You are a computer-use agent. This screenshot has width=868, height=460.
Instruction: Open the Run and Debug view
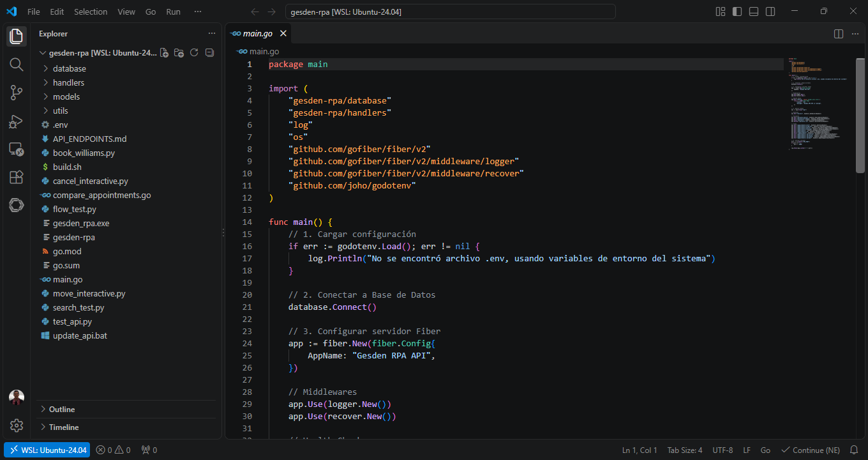point(17,121)
